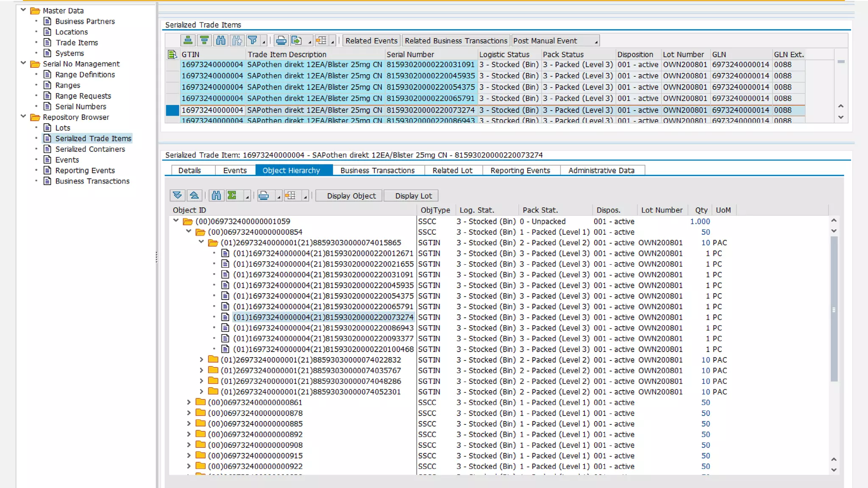Select row marker for serial 815930200022031091
This screenshot has width=868, height=488.
(x=172, y=65)
